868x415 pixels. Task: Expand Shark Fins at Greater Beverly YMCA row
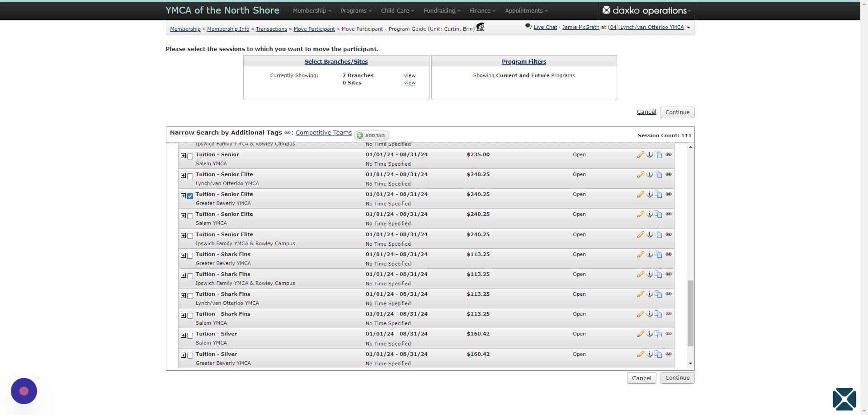coord(183,256)
